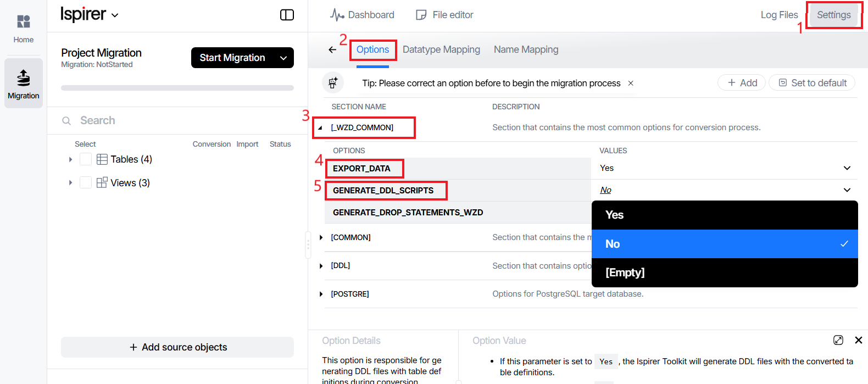
Task: Click the migration progress bar
Action: pos(177,88)
